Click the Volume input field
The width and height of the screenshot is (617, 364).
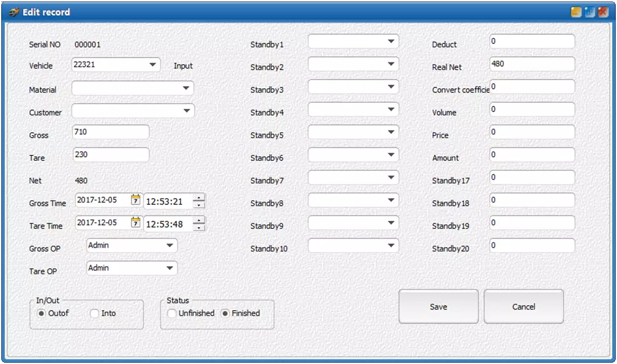click(x=532, y=110)
